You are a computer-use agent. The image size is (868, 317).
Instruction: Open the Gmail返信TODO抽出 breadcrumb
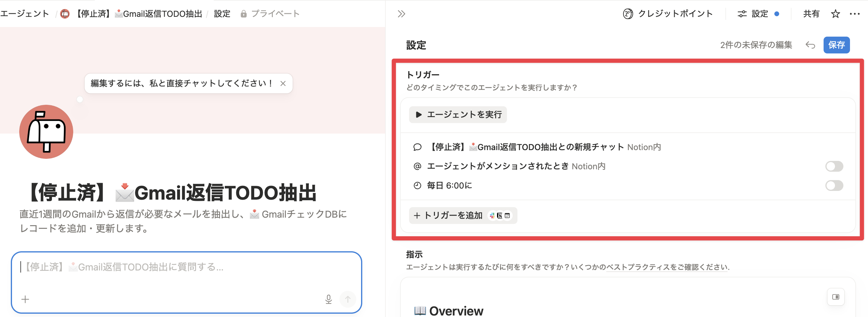point(138,14)
